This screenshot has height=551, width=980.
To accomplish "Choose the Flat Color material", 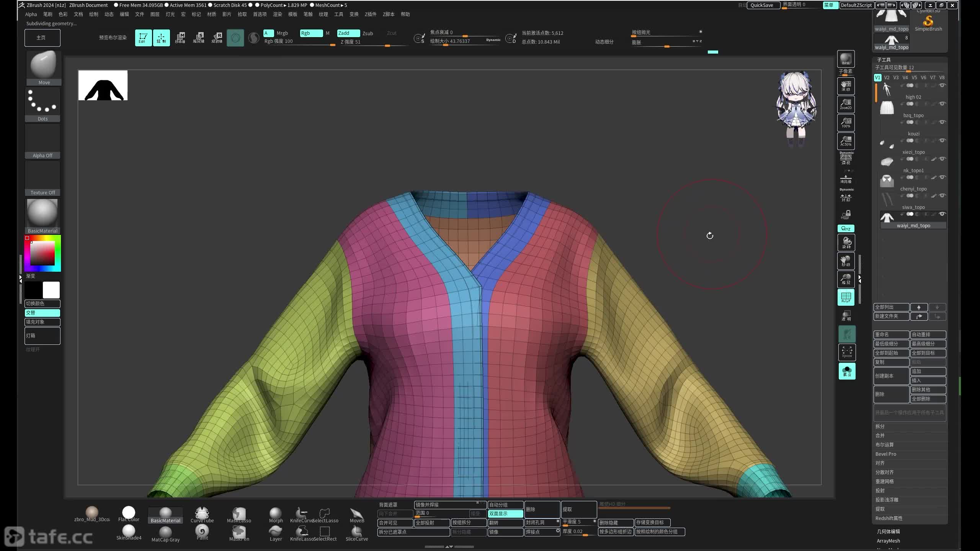I will pos(129,514).
